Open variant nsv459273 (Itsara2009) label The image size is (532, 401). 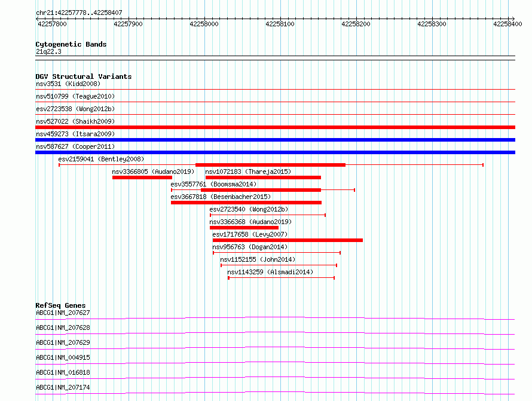coord(75,134)
